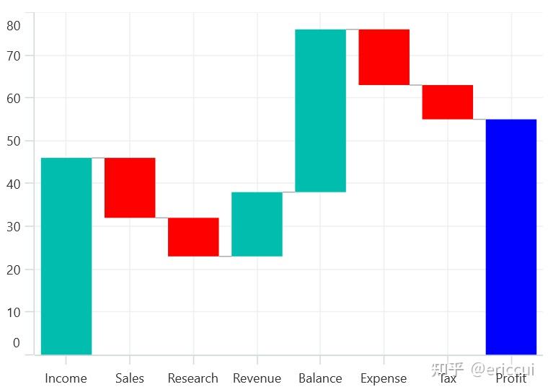Select the red Sales bar
The width and height of the screenshot is (548, 392).
pos(130,187)
